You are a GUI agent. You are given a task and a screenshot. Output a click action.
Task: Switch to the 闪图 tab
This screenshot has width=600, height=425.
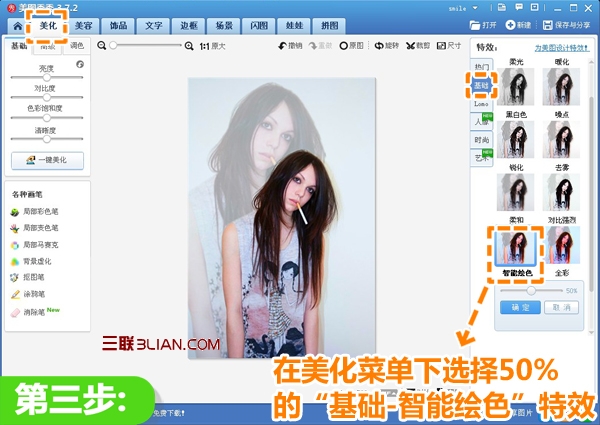point(259,26)
